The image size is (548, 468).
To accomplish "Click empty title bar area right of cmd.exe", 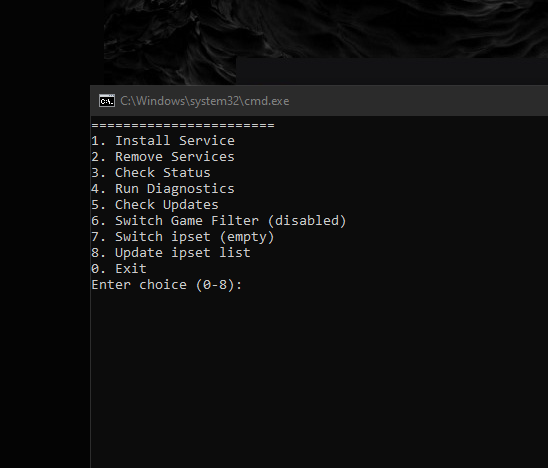I will coord(419,101).
